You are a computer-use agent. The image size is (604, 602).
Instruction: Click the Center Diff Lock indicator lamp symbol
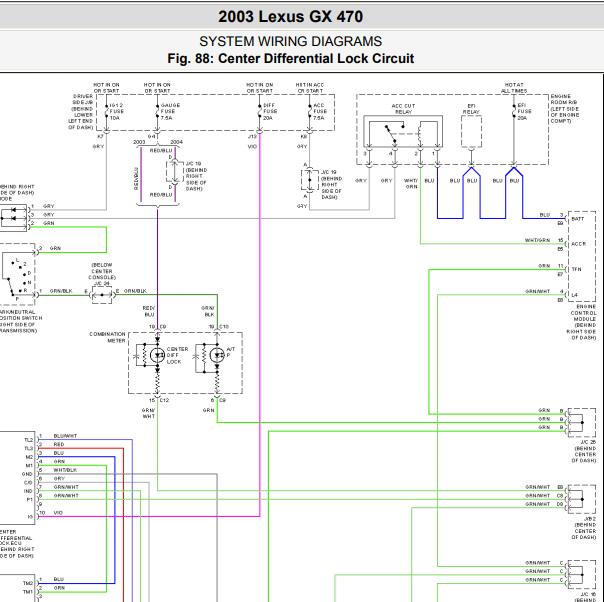pyautogui.click(x=157, y=355)
